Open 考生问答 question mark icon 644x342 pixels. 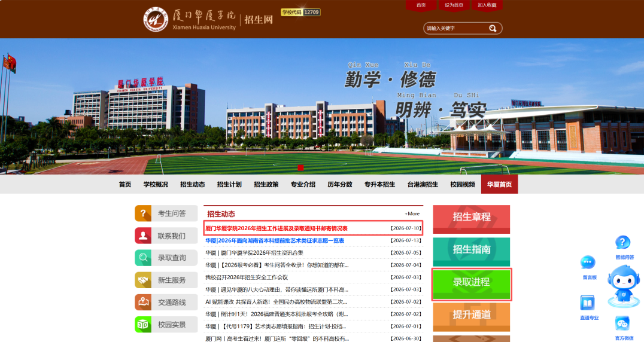pyautogui.click(x=143, y=213)
